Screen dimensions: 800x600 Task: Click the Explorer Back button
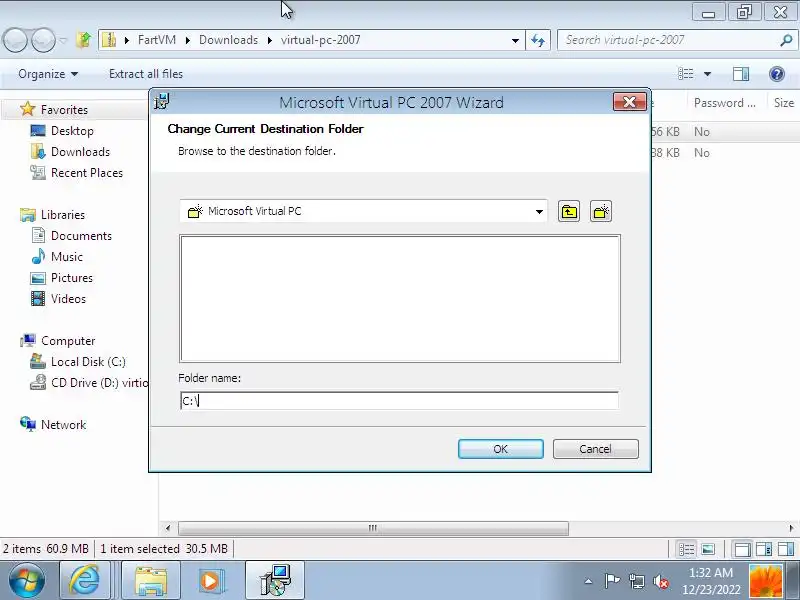[x=15, y=40]
